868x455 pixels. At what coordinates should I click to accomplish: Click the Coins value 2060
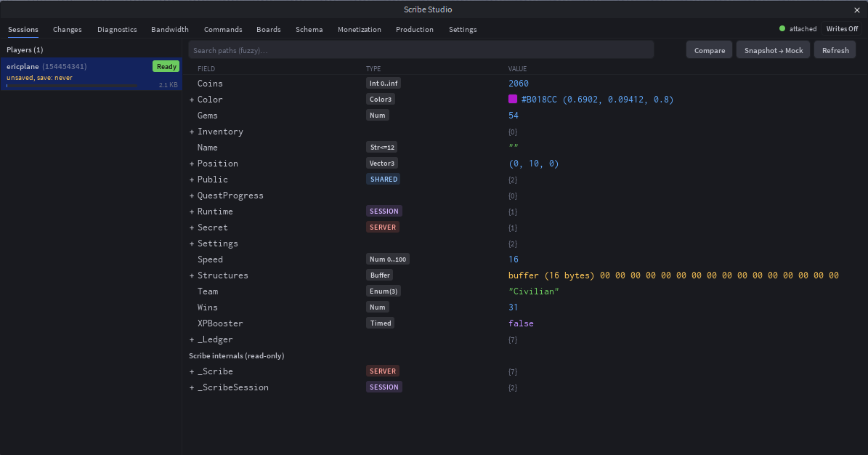(x=519, y=83)
